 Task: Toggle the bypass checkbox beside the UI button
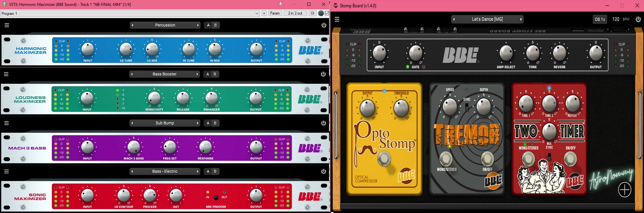(327, 13)
